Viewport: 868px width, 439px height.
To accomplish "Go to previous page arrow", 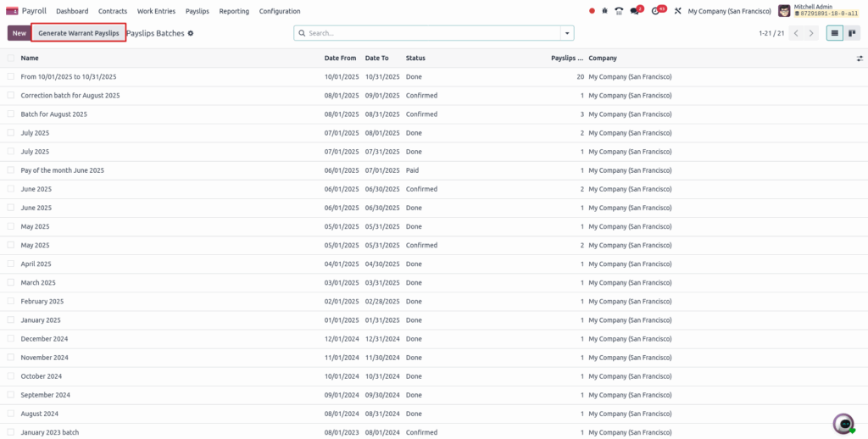I will point(796,33).
